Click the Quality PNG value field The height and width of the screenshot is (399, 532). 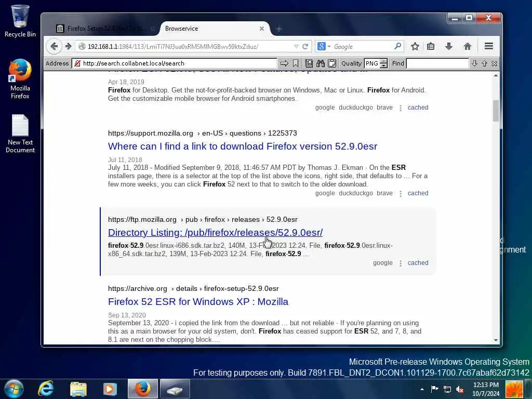pyautogui.click(x=372, y=63)
